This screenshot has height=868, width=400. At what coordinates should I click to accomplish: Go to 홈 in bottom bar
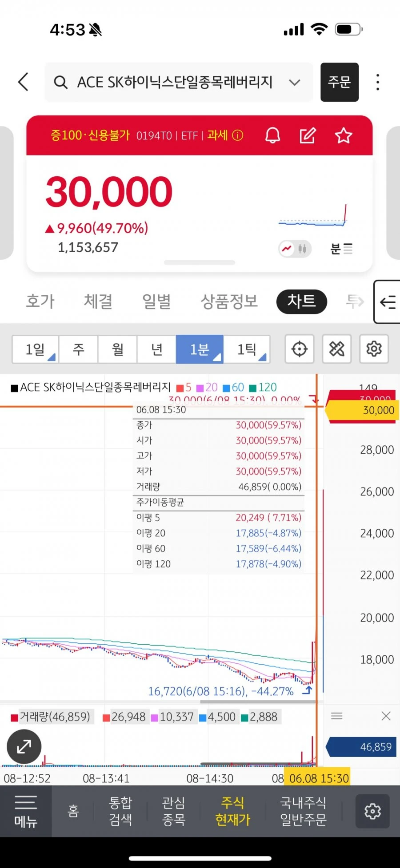(x=73, y=811)
